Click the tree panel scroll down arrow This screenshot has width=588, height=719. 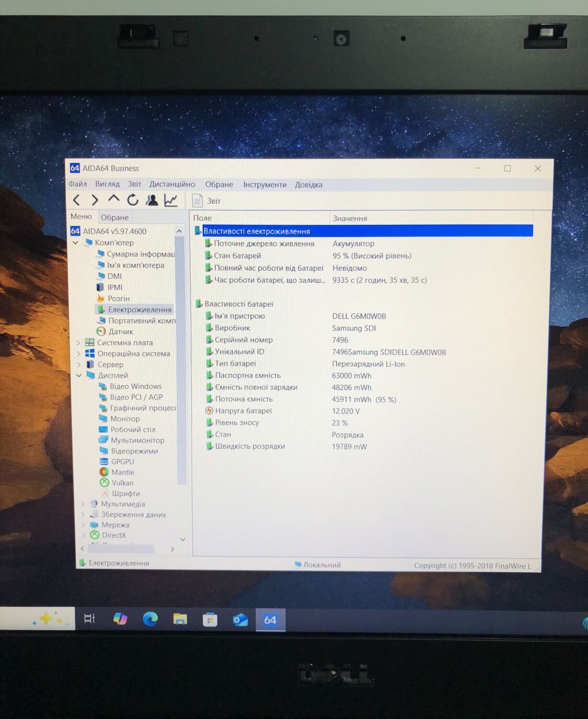coord(183,539)
